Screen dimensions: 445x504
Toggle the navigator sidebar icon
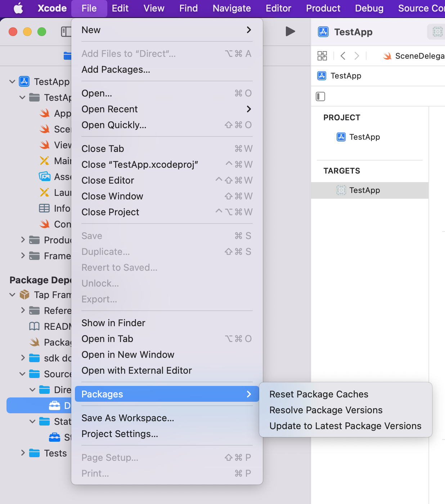66,32
